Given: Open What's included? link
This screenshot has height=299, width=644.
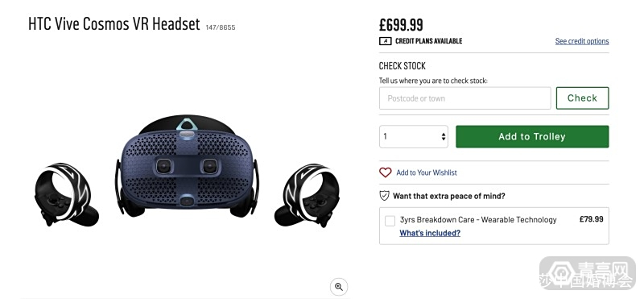Looking at the screenshot, I should 430,233.
